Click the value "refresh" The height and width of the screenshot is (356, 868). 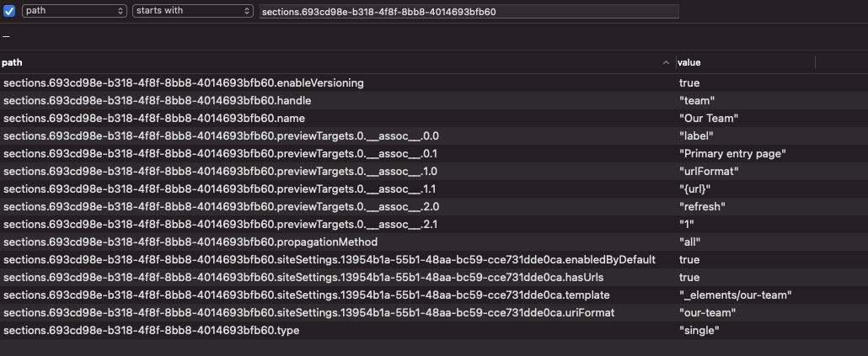703,207
